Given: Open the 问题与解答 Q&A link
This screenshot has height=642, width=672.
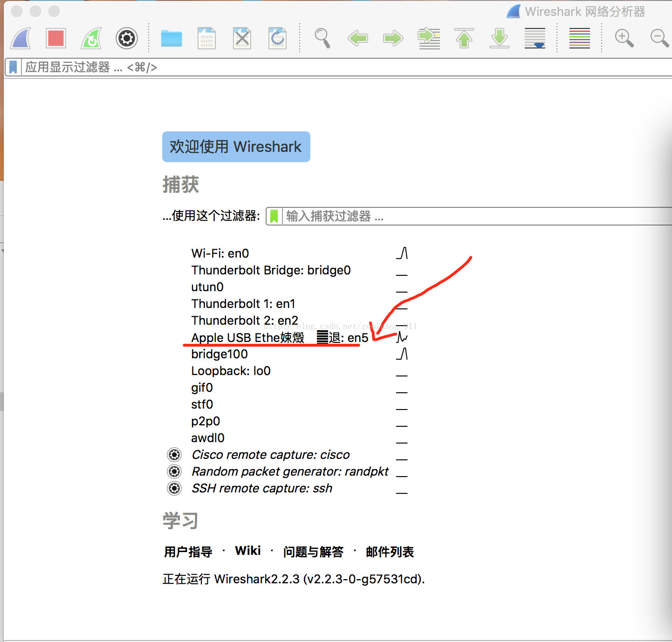Looking at the screenshot, I should 313,552.
